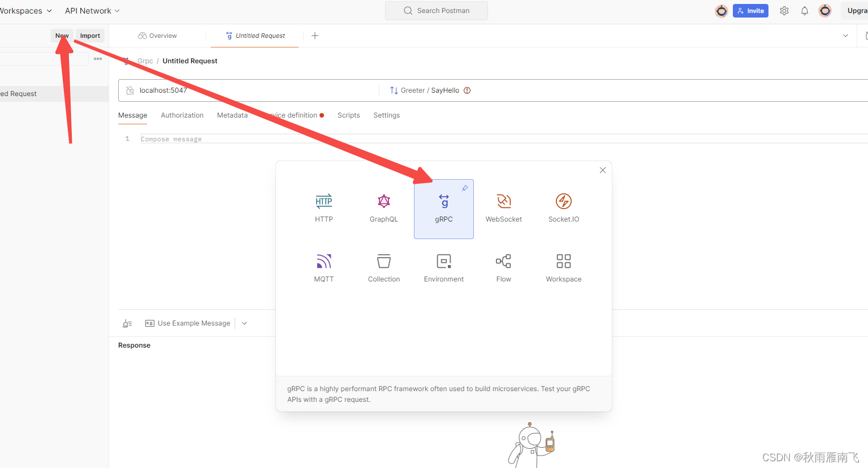Click the team avatar next to Invite
The width and height of the screenshot is (868, 468).
click(722, 11)
